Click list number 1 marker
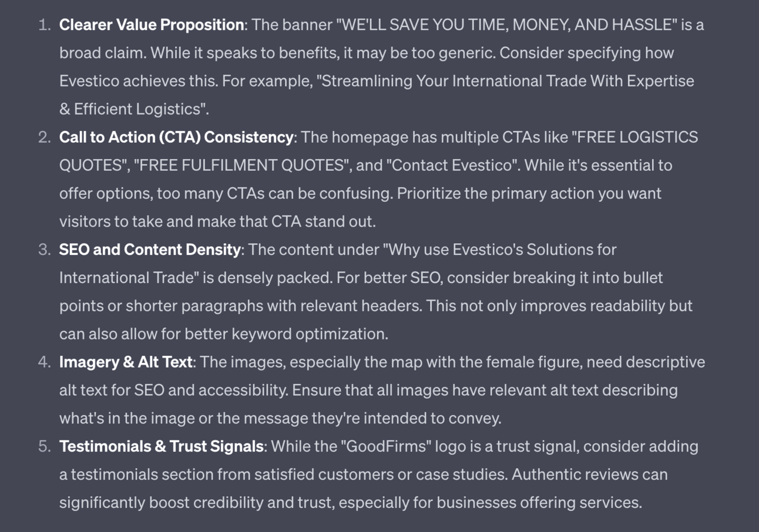759x532 pixels. 44,25
